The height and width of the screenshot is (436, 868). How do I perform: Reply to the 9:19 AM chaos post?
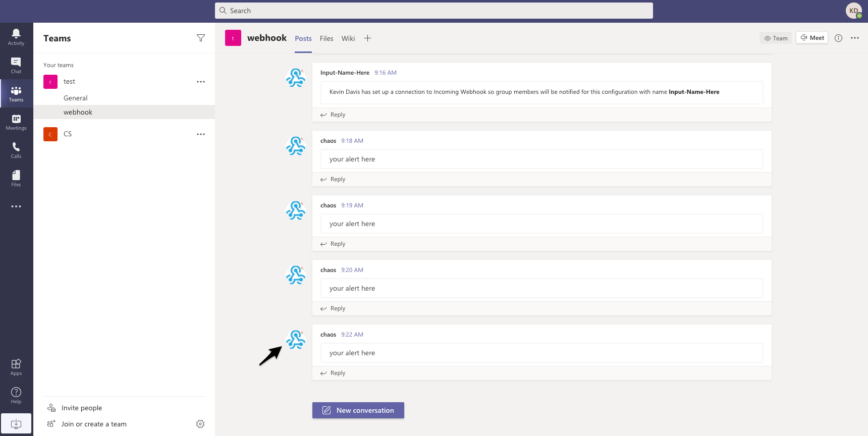point(333,244)
